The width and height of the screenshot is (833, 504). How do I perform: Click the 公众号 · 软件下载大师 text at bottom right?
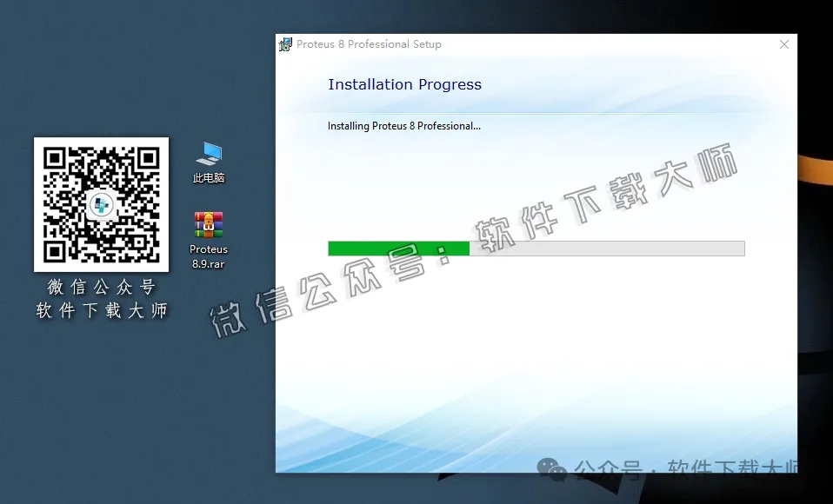(x=687, y=470)
